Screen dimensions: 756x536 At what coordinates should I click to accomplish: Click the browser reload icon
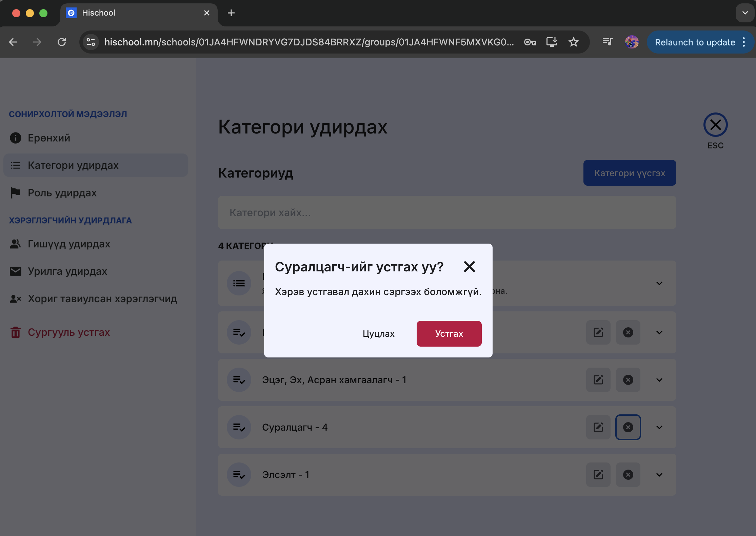click(x=62, y=42)
